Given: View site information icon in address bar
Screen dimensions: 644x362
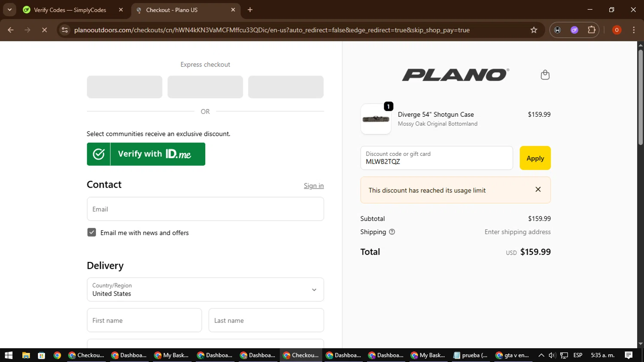Looking at the screenshot, I should coord(64,30).
